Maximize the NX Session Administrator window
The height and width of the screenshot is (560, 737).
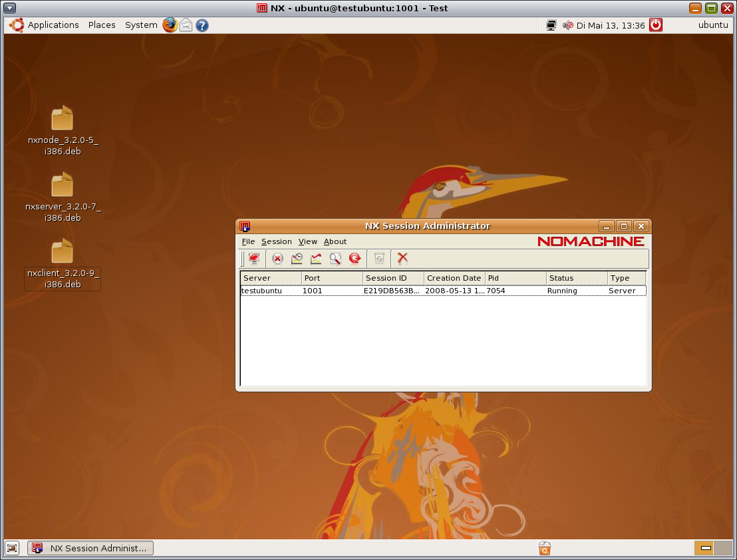624,226
